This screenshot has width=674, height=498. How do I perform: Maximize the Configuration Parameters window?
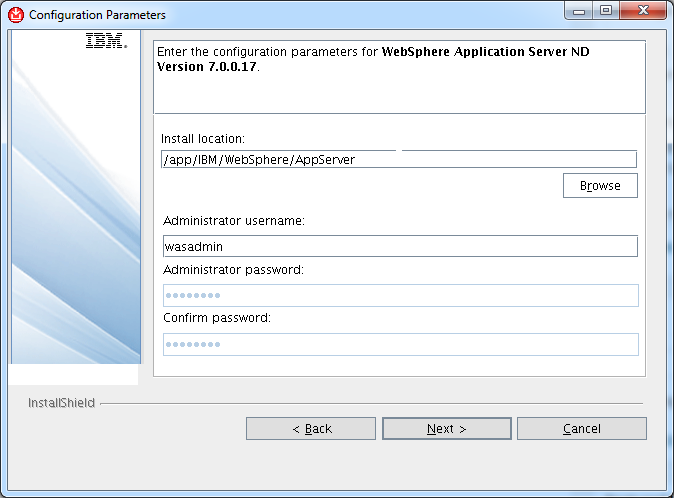(x=606, y=11)
